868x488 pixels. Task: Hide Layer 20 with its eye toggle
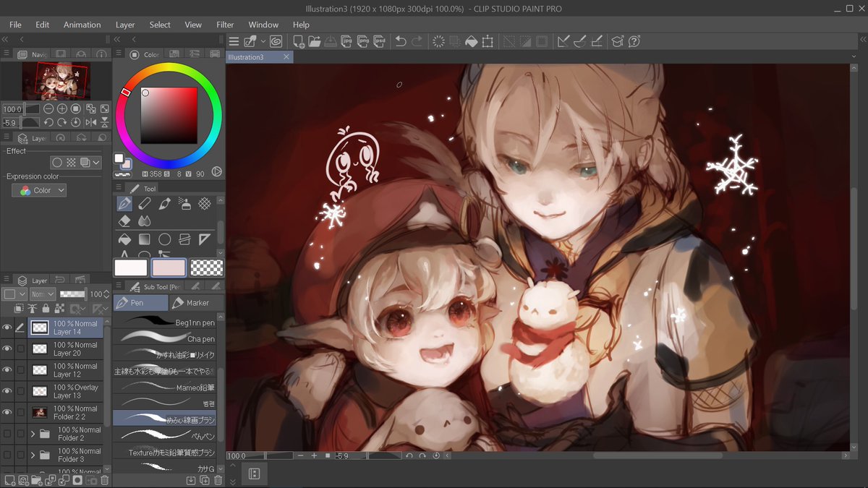[7, 348]
